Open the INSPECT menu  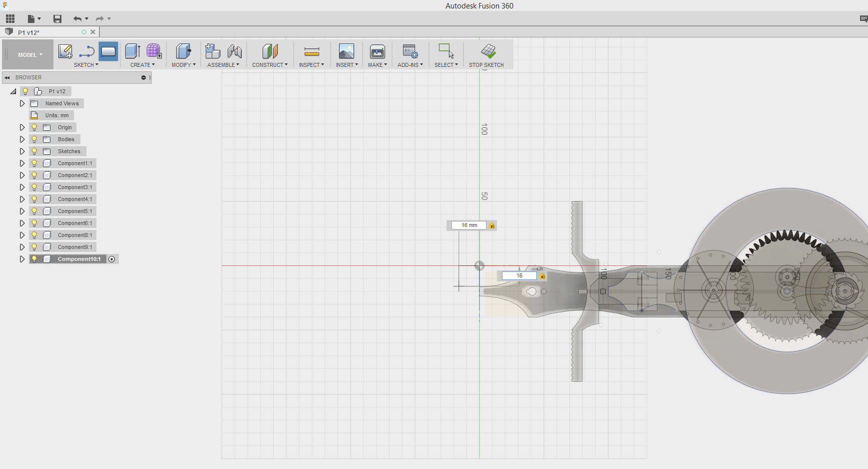coord(312,65)
